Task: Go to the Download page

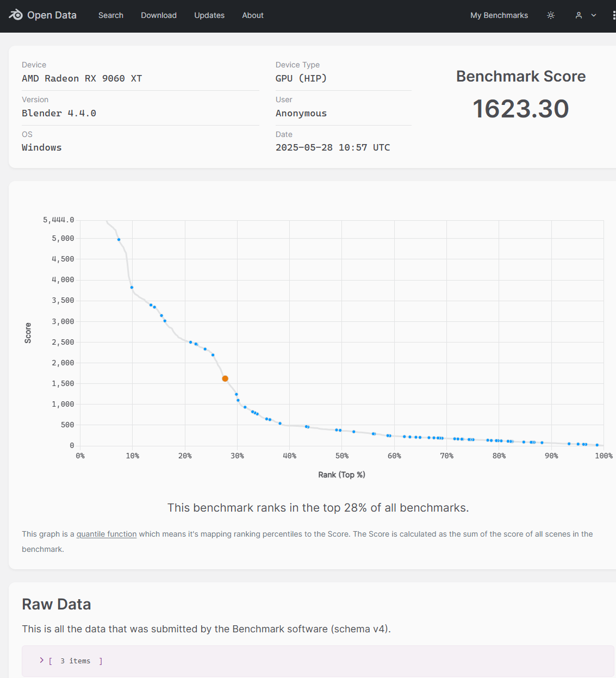Action: pos(159,15)
